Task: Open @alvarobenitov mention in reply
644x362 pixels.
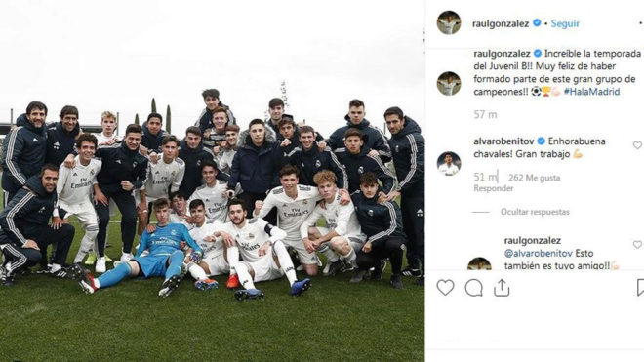Action: (539, 253)
